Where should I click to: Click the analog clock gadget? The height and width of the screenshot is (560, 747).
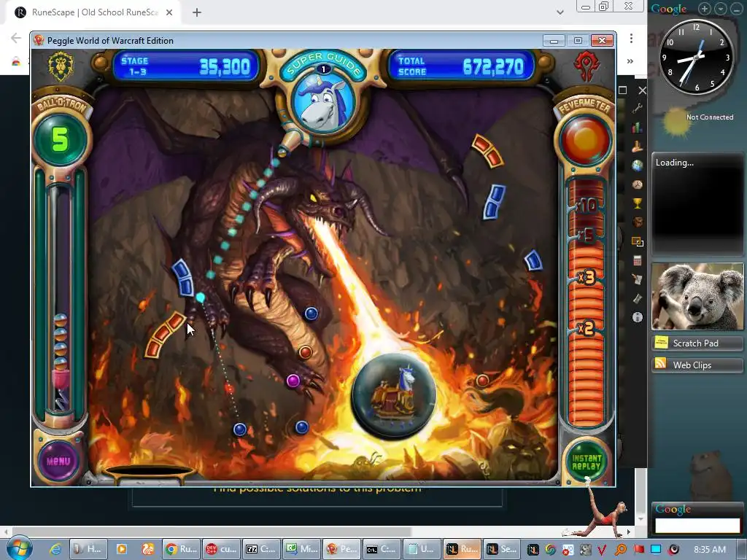click(697, 57)
